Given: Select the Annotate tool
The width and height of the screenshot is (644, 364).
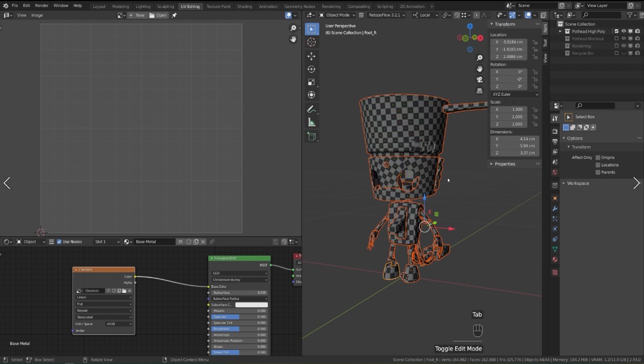Looking at the screenshot, I should [311, 109].
